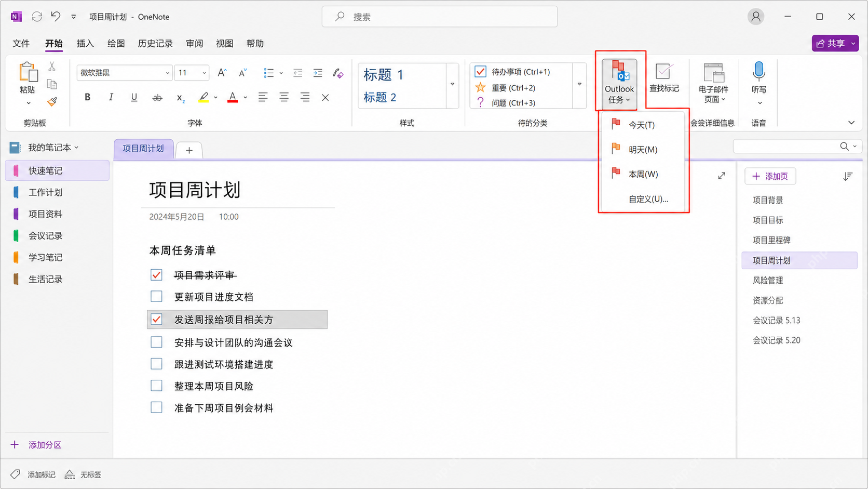This screenshot has width=868, height=489.
Task: Open the 文件 menu tab
Action: pyautogui.click(x=21, y=44)
